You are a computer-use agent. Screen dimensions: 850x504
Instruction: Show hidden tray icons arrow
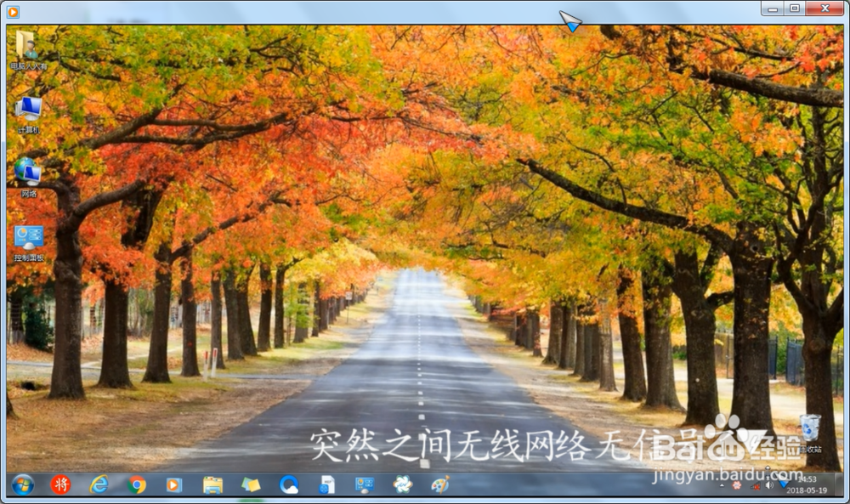(x=722, y=485)
